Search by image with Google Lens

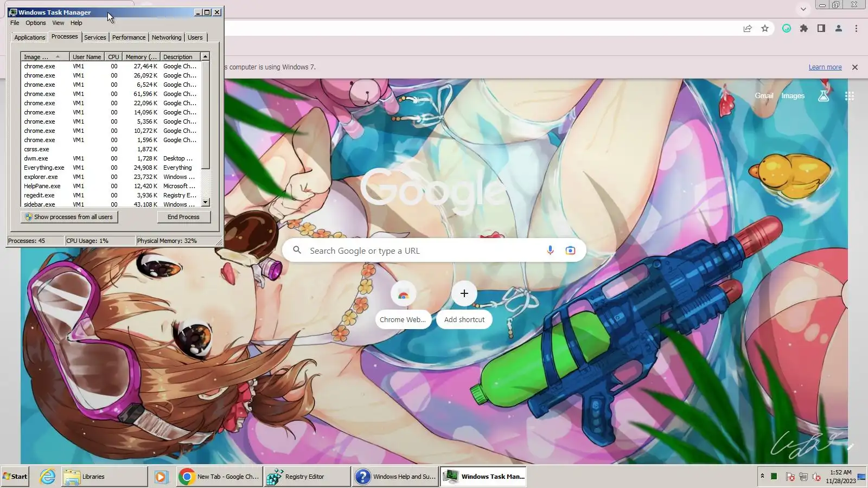(x=570, y=251)
